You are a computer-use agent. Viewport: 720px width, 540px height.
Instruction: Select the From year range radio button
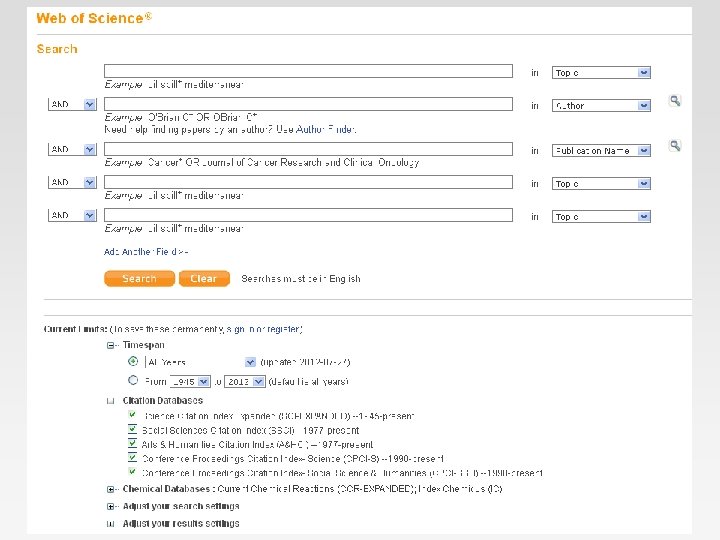pyautogui.click(x=133, y=381)
